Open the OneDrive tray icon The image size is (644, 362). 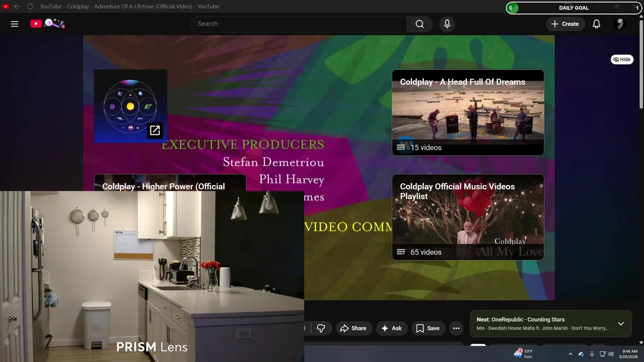581,354
